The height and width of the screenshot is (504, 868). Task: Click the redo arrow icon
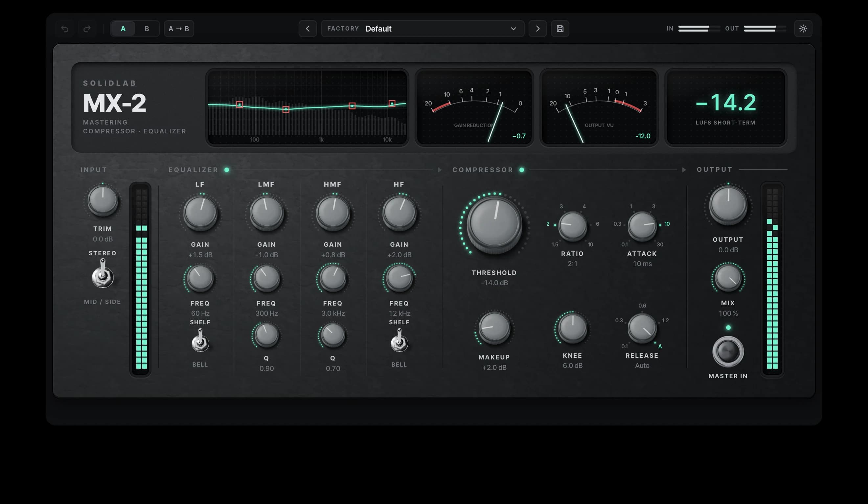pos(87,29)
